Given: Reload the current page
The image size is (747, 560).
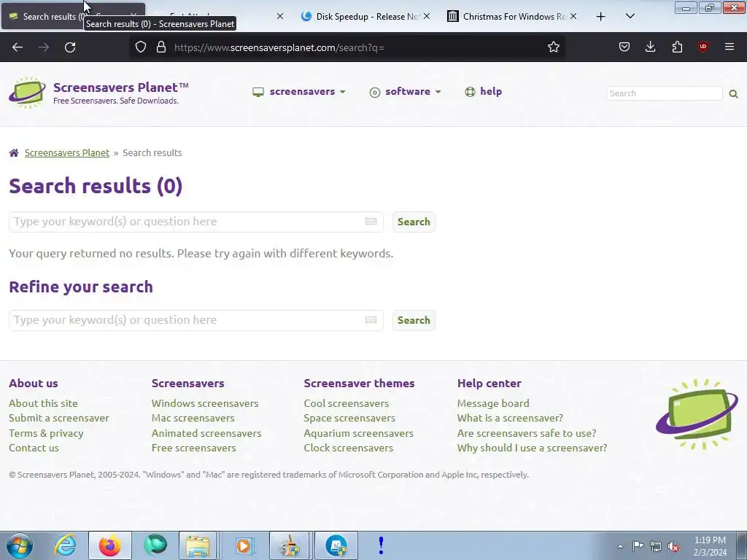Looking at the screenshot, I should click(x=70, y=47).
